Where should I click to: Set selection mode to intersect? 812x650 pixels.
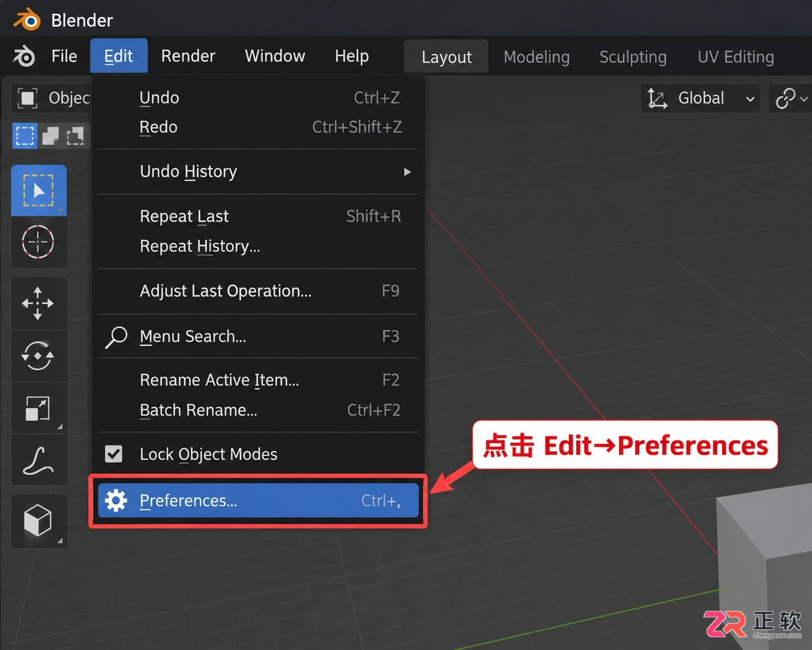click(x=75, y=136)
